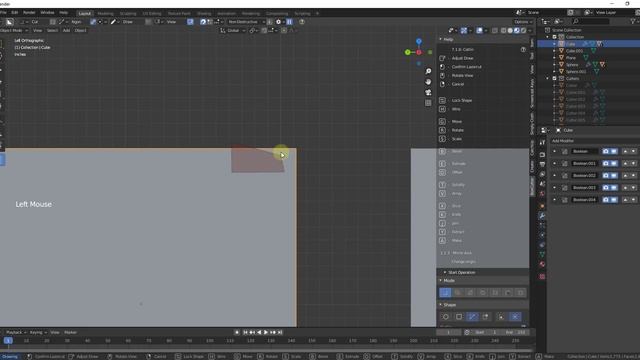Viewport: 640px width, 360px height.
Task: Click the Play animation button
Action: point(266,332)
